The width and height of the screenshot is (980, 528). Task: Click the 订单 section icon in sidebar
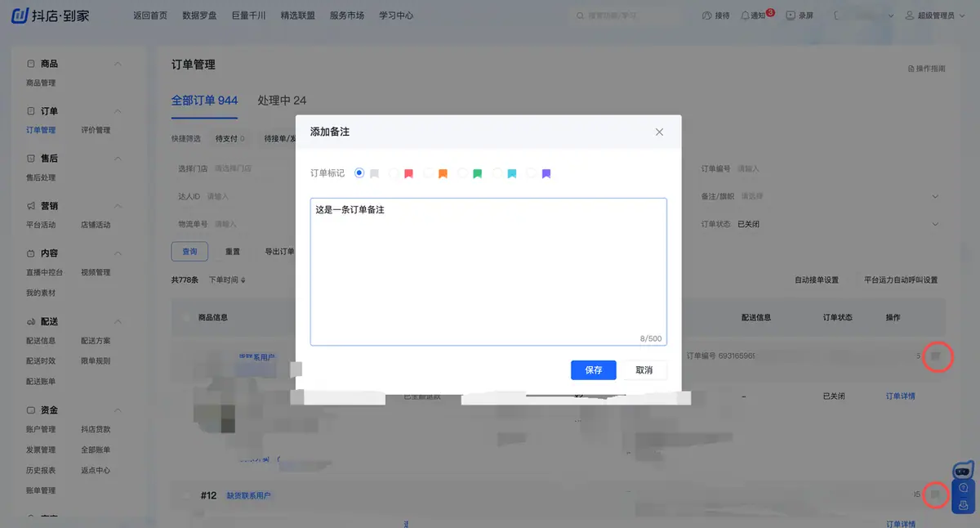tap(31, 111)
